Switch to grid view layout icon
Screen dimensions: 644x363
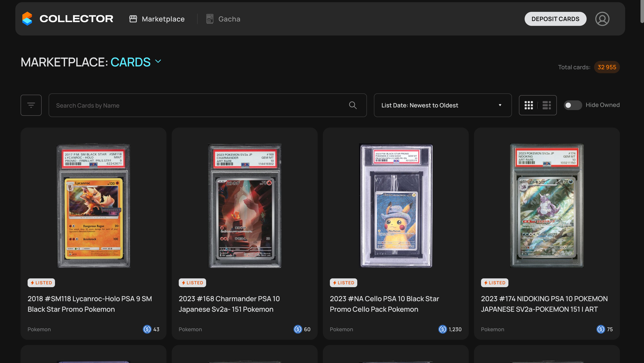click(529, 105)
